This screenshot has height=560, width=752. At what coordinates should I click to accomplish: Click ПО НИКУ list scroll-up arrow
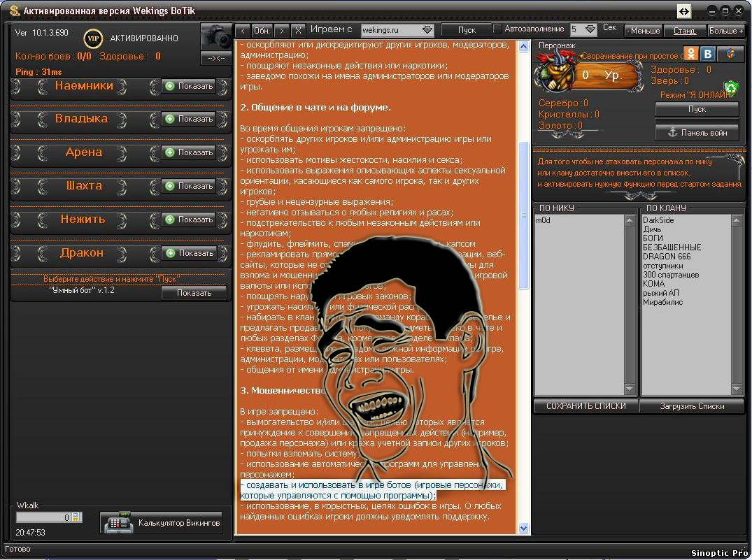630,220
